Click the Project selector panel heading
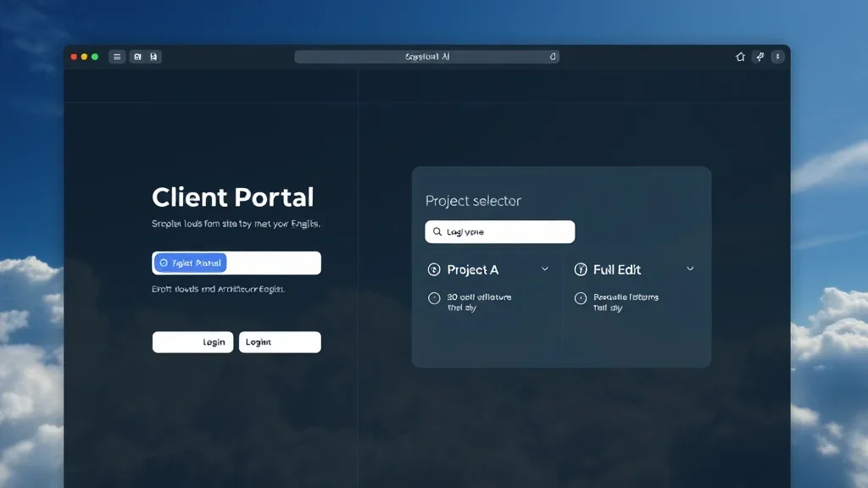 point(472,201)
